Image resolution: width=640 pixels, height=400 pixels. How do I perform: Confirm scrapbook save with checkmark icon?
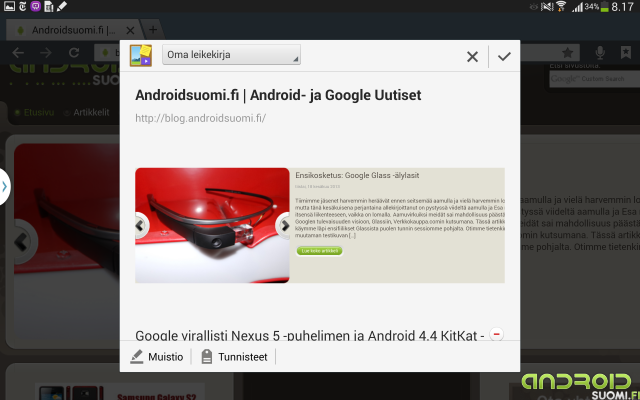[x=504, y=56]
